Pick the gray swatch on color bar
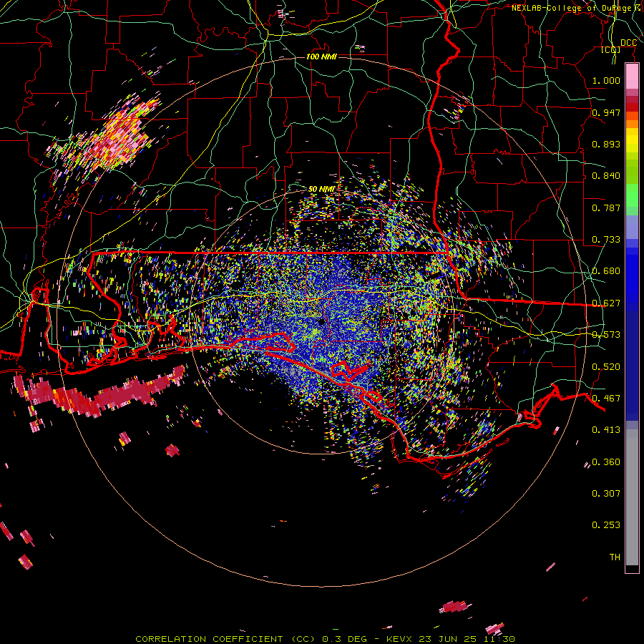Image resolution: width=644 pixels, height=644 pixels. tap(632, 497)
